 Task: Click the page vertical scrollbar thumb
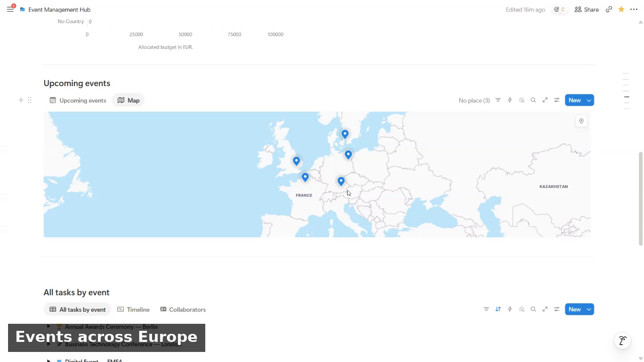[640, 199]
